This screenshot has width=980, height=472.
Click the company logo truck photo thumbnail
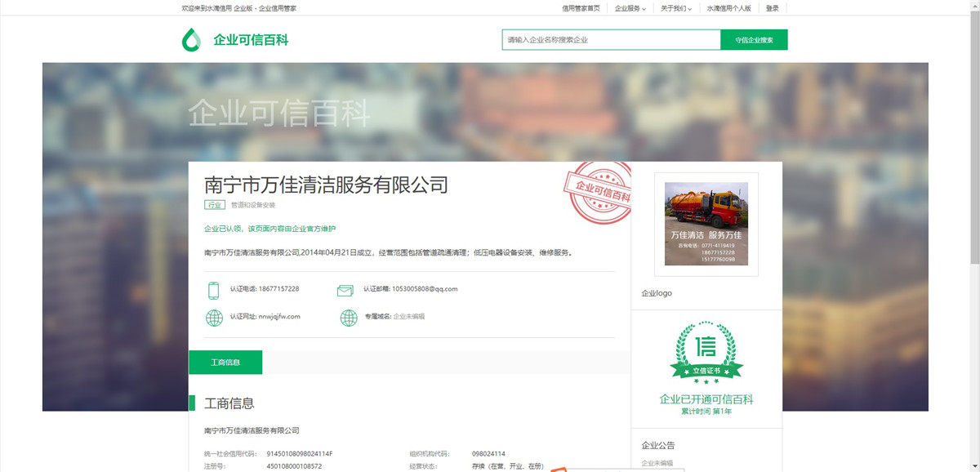pyautogui.click(x=706, y=224)
